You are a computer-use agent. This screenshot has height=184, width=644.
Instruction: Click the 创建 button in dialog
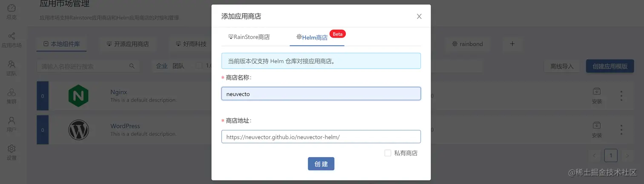pos(321,164)
